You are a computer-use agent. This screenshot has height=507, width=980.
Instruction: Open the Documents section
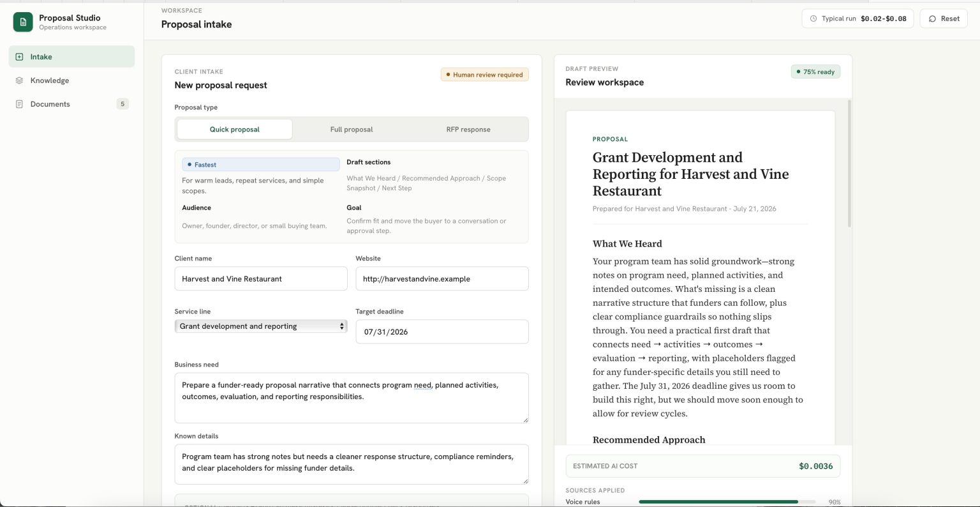point(71,104)
